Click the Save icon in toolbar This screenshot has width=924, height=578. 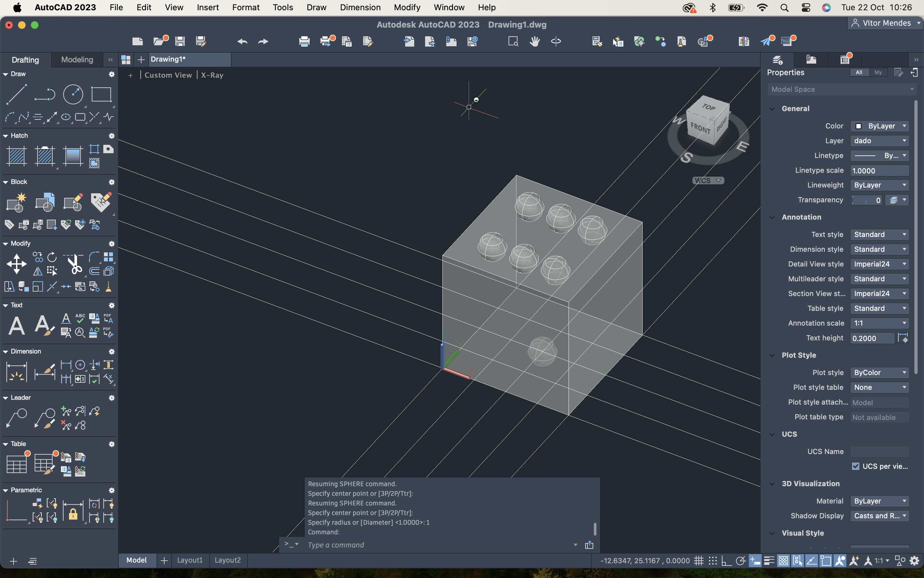point(180,41)
